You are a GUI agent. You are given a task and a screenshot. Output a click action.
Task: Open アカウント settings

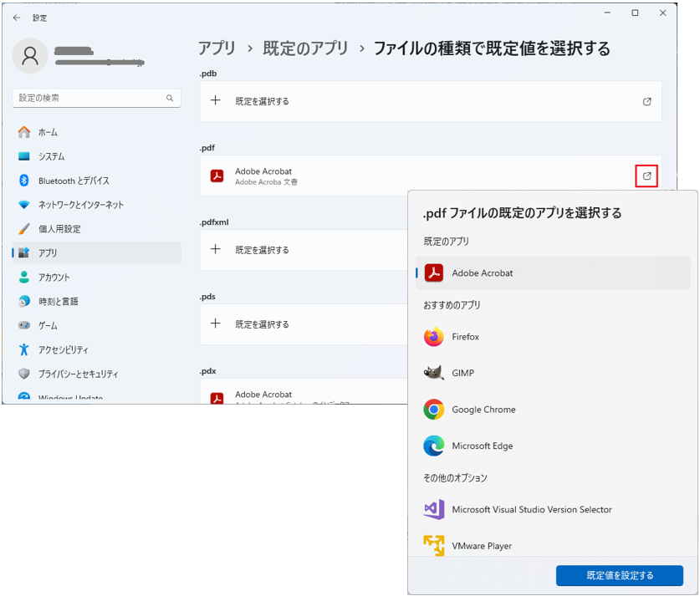96,277
